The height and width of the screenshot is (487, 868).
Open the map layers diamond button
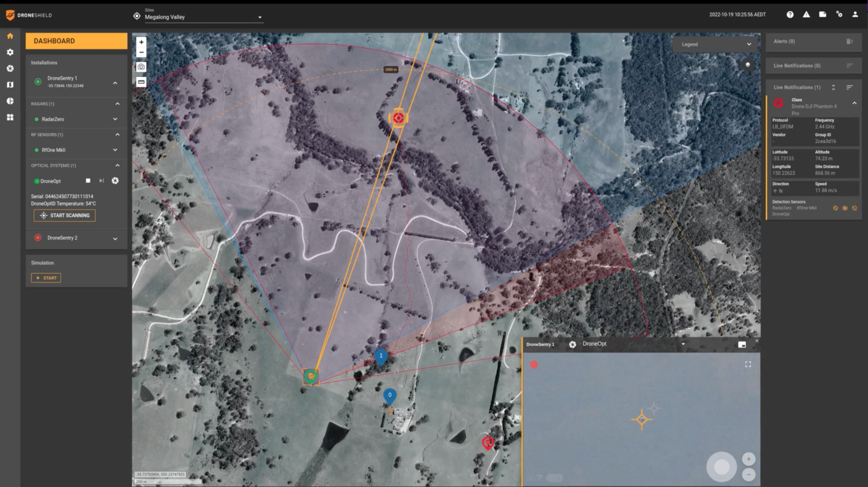pos(748,65)
